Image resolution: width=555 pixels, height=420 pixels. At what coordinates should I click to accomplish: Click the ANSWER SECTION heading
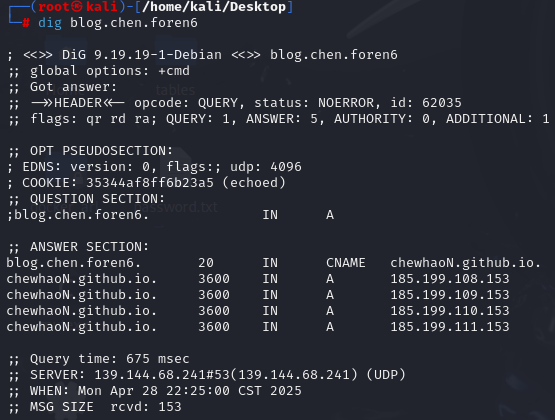pos(89,247)
